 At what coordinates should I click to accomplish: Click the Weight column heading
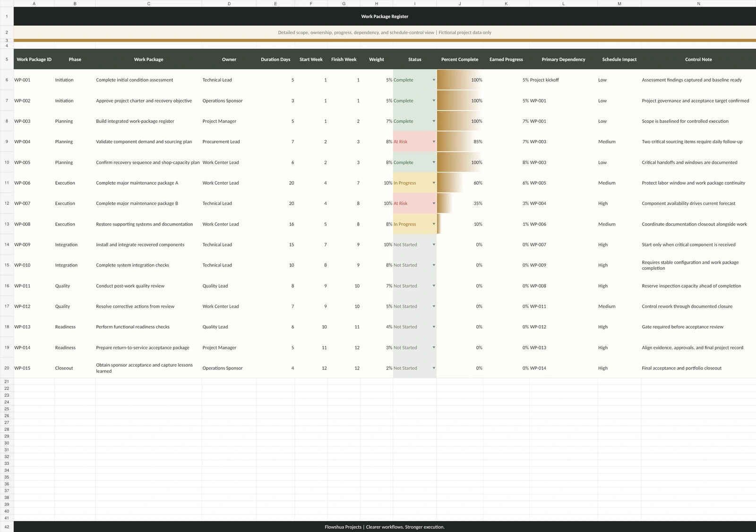point(377,60)
